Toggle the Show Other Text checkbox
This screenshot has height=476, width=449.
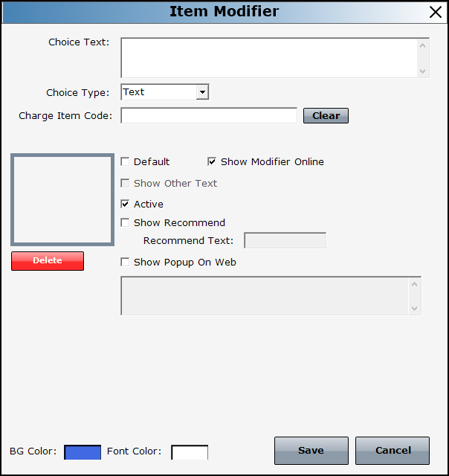click(x=125, y=184)
